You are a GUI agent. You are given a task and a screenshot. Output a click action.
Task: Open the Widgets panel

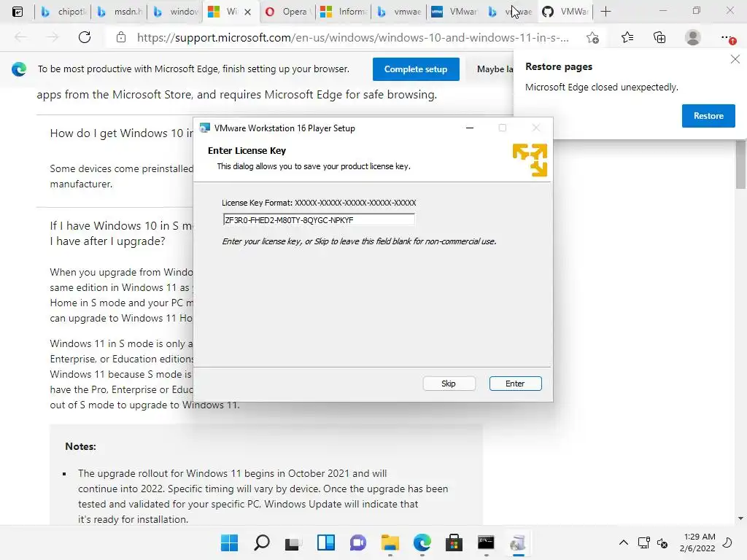coord(326,542)
